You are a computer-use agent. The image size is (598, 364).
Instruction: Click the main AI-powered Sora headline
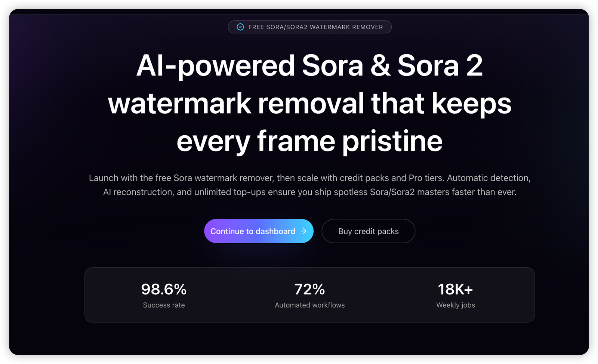tap(309, 104)
